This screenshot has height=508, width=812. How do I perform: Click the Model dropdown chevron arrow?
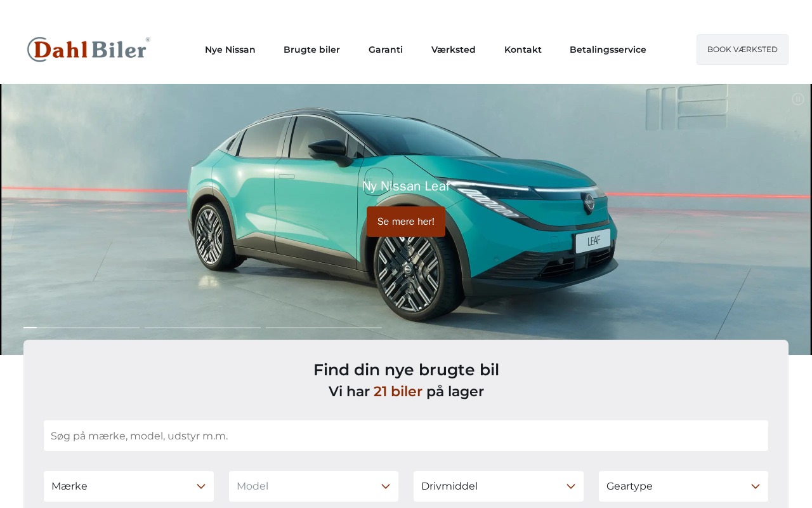click(x=386, y=486)
